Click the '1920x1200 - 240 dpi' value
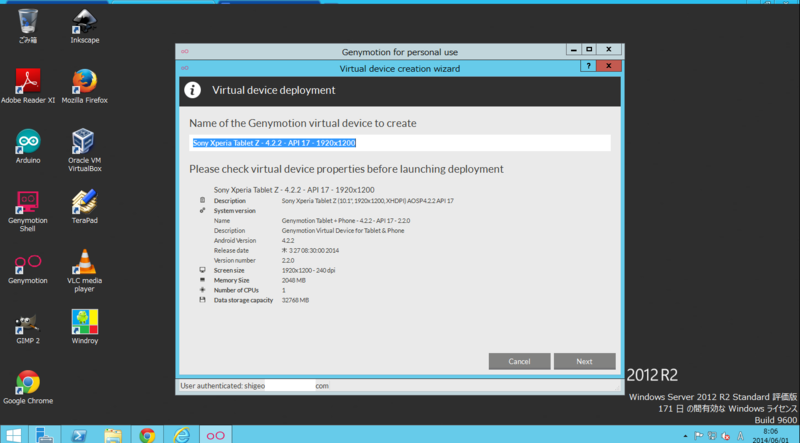The width and height of the screenshot is (800, 443). pyautogui.click(x=308, y=270)
